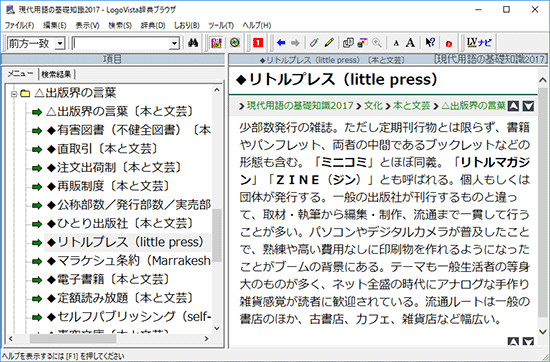The height and width of the screenshot is (362, 550).
Task: Click the LogoVista app icon in title bar
Action: [x=10, y=9]
